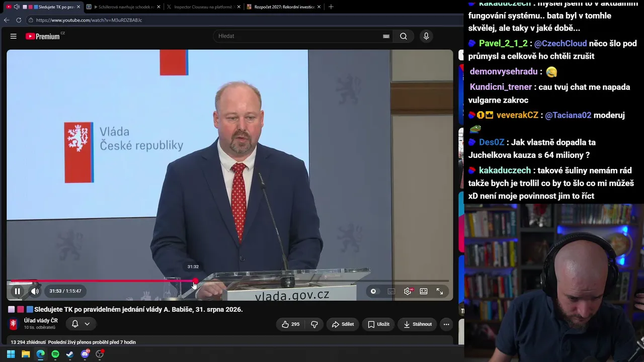Image resolution: width=644 pixels, height=362 pixels.
Task: Open the Windows Start menu
Action: 11,354
